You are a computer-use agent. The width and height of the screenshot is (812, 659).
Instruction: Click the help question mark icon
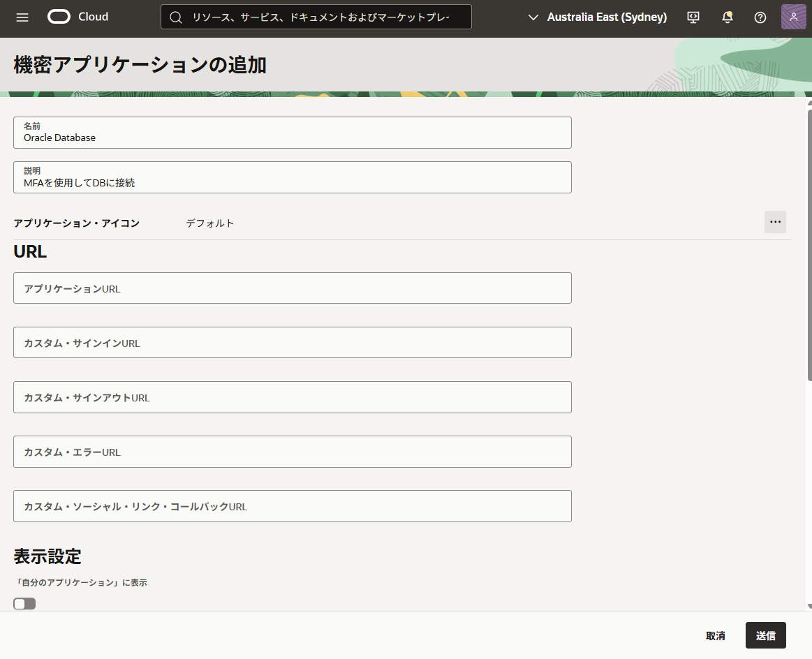pyautogui.click(x=760, y=17)
